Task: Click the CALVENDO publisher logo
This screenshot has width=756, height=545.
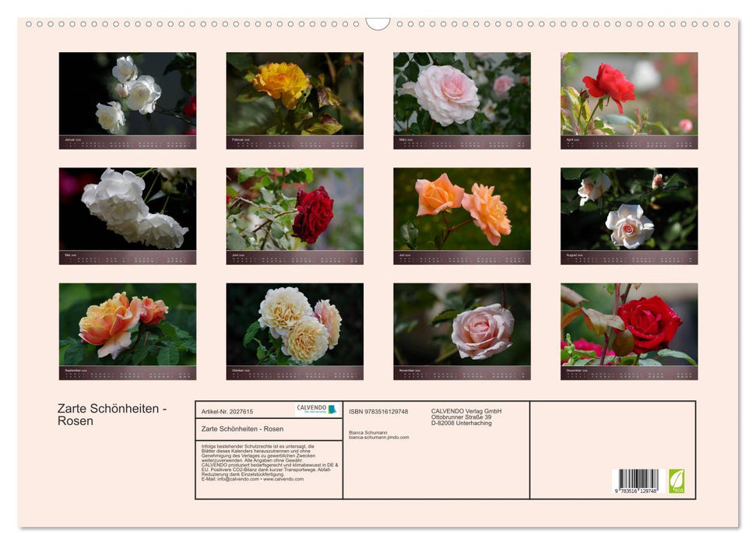Action: tap(318, 409)
